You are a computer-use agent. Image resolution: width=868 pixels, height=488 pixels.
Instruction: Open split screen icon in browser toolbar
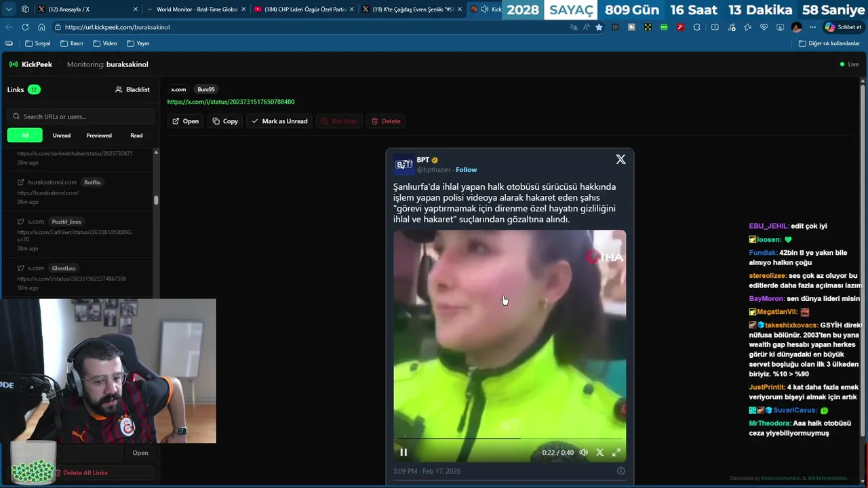[715, 27]
